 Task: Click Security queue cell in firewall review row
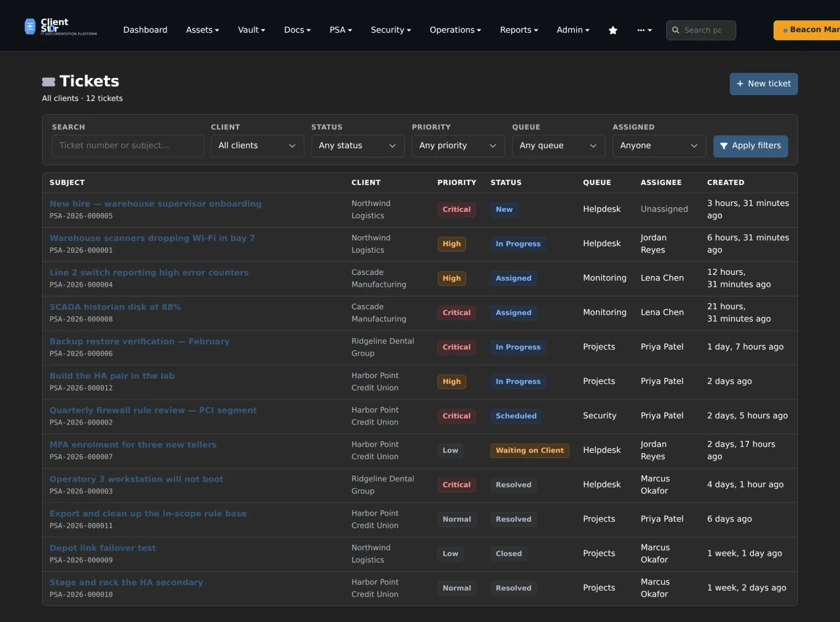600,416
